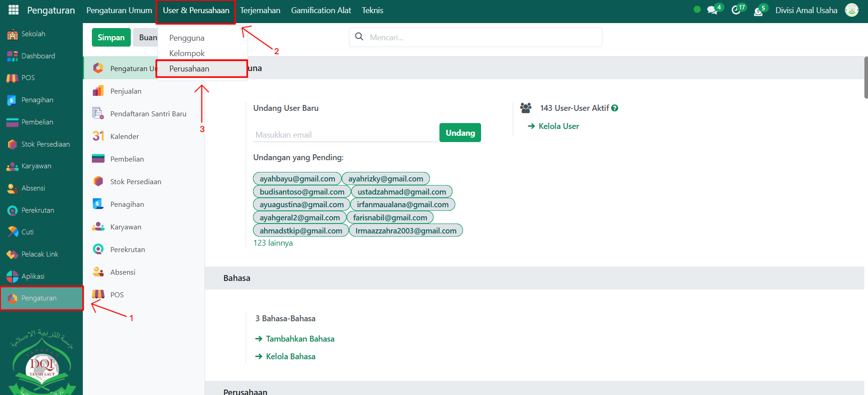Click the Kalender settings icon
868x395 pixels.
click(98, 136)
